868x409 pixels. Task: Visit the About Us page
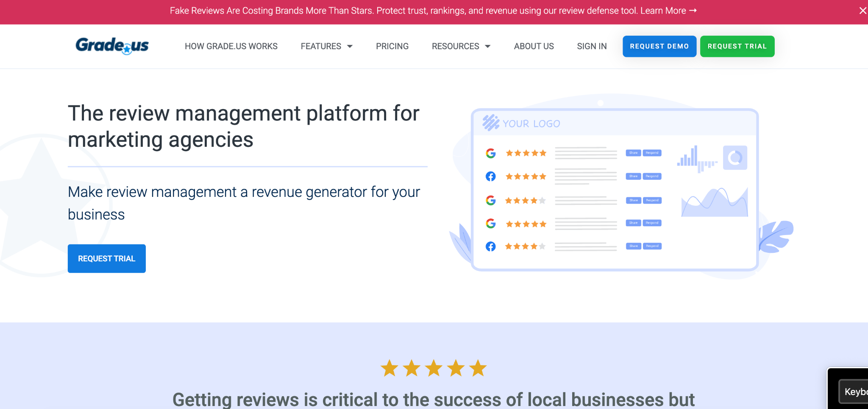[534, 46]
